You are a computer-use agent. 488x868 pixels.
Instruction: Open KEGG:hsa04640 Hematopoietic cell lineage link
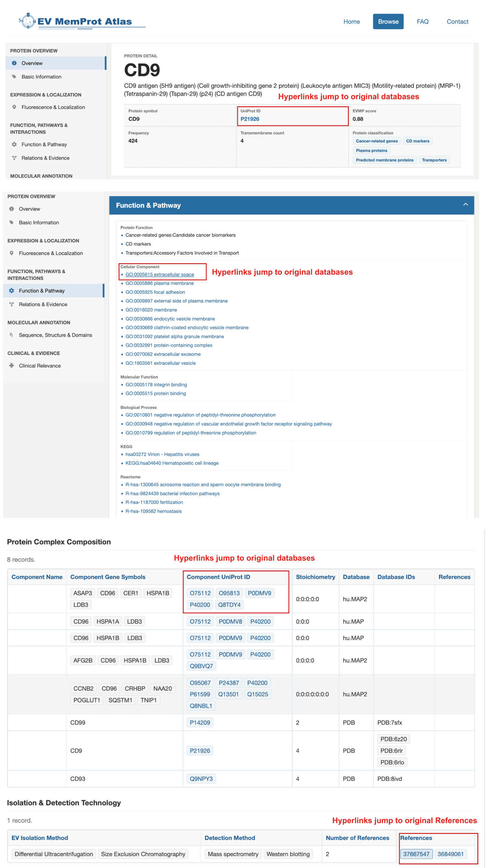[172, 463]
